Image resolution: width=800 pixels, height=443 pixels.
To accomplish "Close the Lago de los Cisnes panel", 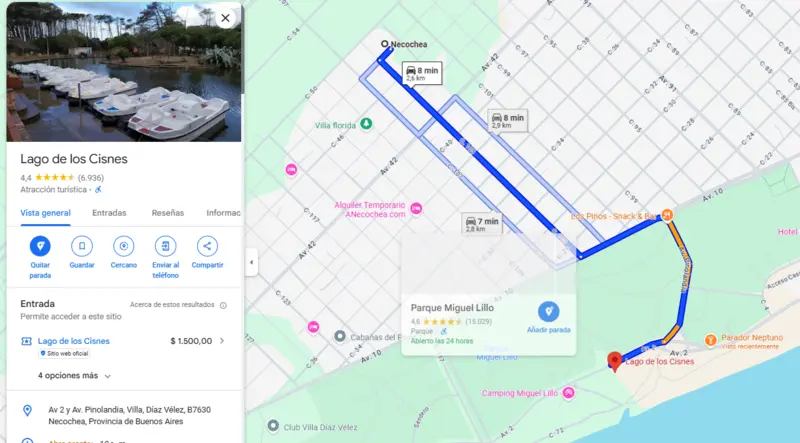I will tap(225, 18).
